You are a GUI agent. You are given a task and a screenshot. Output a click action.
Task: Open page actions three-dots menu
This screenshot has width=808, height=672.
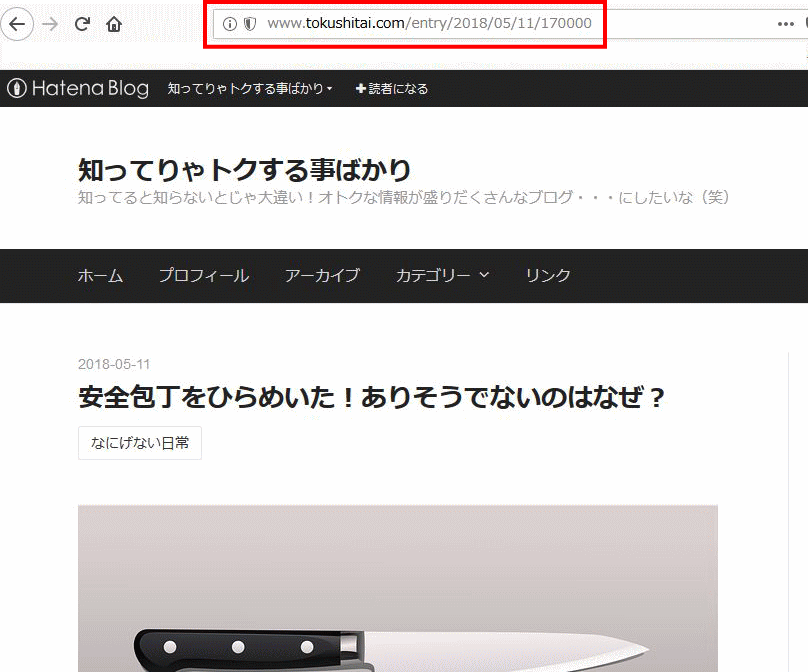point(785,24)
